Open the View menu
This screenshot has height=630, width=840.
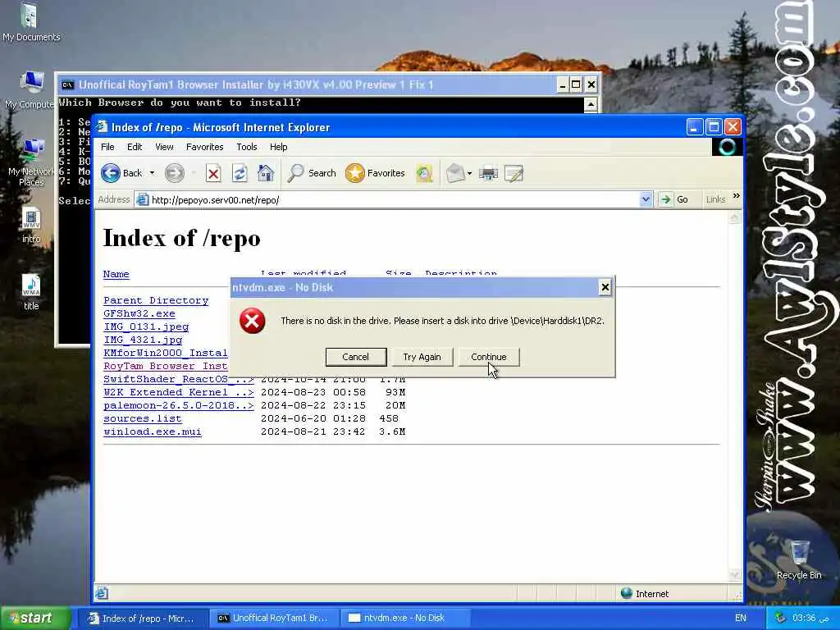(x=164, y=147)
